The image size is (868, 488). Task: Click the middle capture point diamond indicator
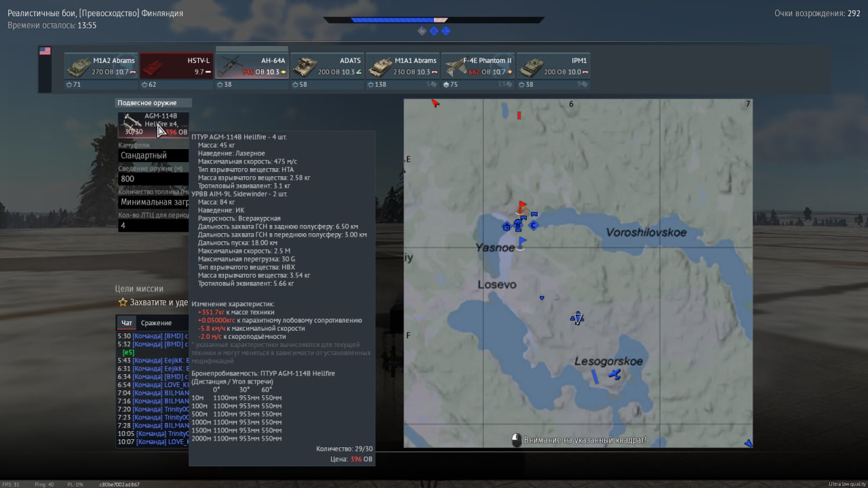(434, 31)
